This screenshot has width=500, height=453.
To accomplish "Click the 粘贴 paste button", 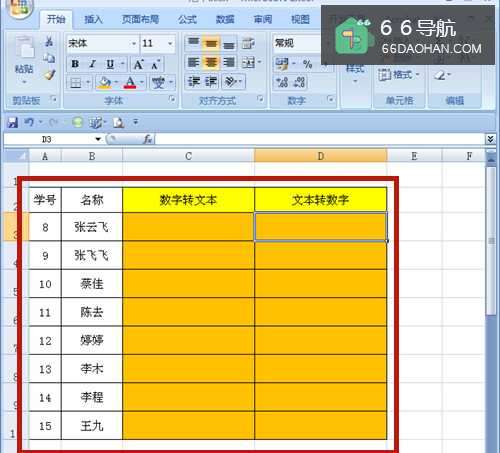I will click(x=24, y=60).
